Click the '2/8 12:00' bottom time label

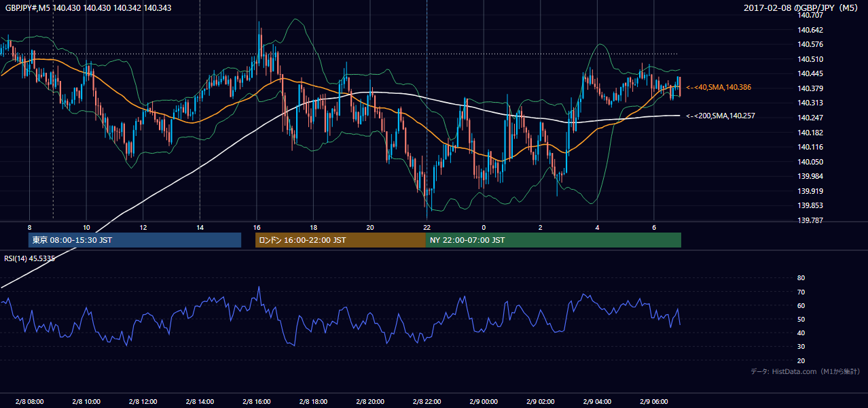(143, 402)
